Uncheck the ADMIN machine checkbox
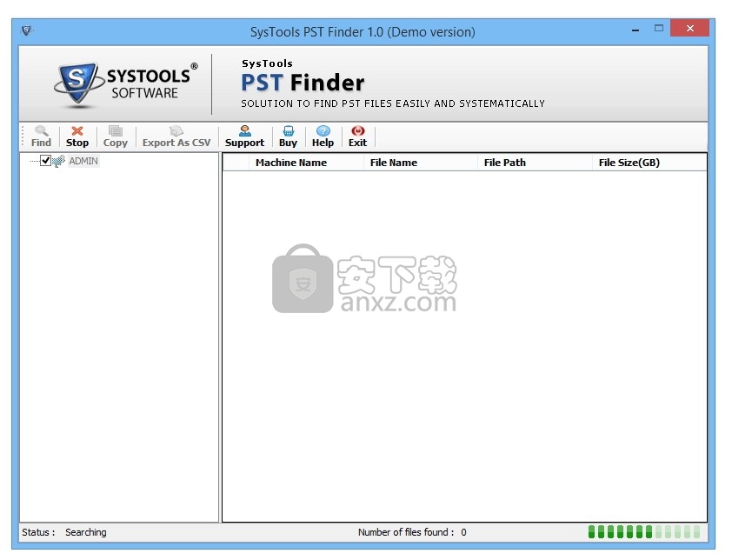This screenshot has height=560, width=732. pos(45,161)
